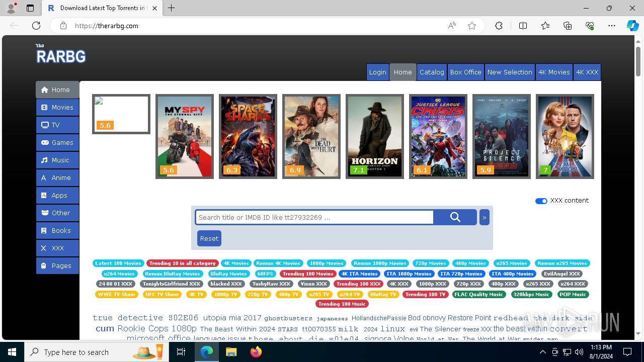Click the Trending 100 Music tag

342,304
